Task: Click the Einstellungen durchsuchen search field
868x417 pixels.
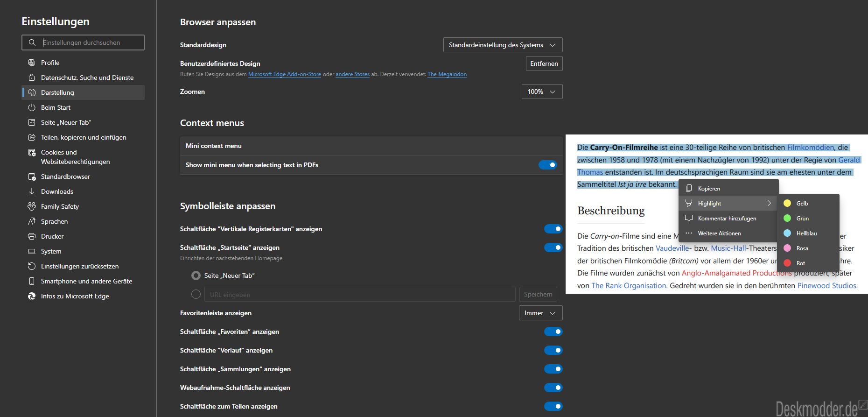Action: (83, 42)
